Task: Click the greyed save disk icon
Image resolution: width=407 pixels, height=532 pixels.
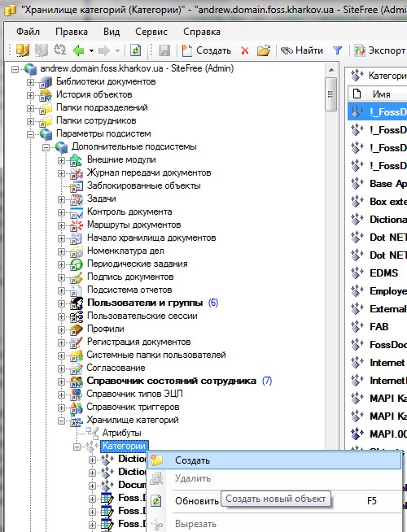Action: click(x=164, y=50)
